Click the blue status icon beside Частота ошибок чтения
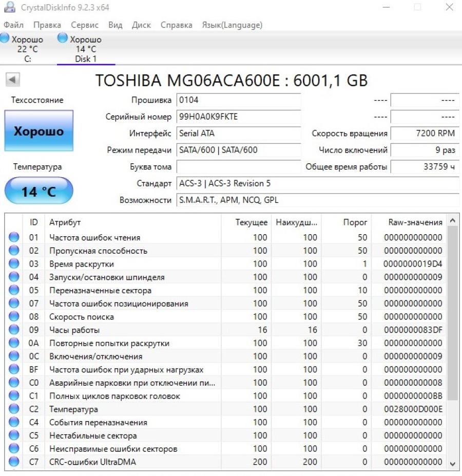Image resolution: width=462 pixels, height=476 pixels. (x=15, y=237)
